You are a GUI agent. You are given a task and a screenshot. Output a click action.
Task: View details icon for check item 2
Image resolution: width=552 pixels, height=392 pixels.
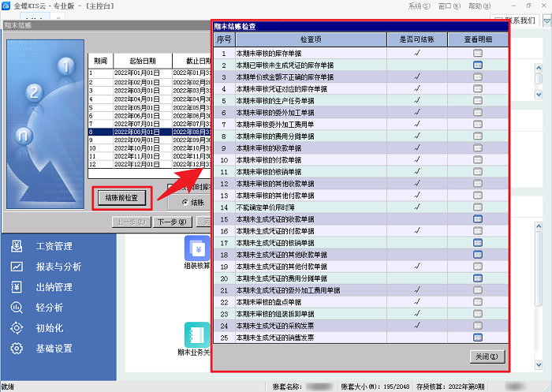(x=478, y=65)
